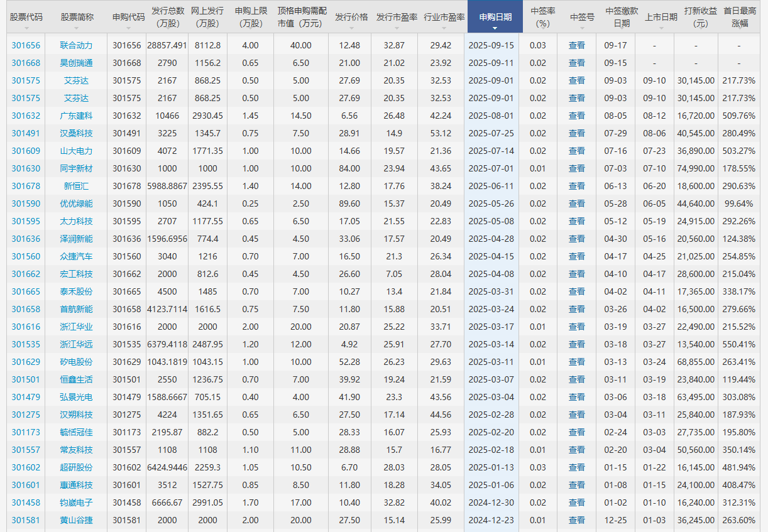The image size is (768, 532).
Task: Open the 昊创瑞通 stock name link
Action: tap(76, 63)
